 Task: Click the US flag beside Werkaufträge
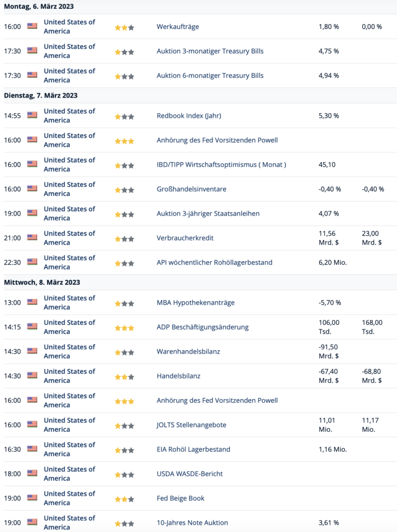[x=32, y=26]
